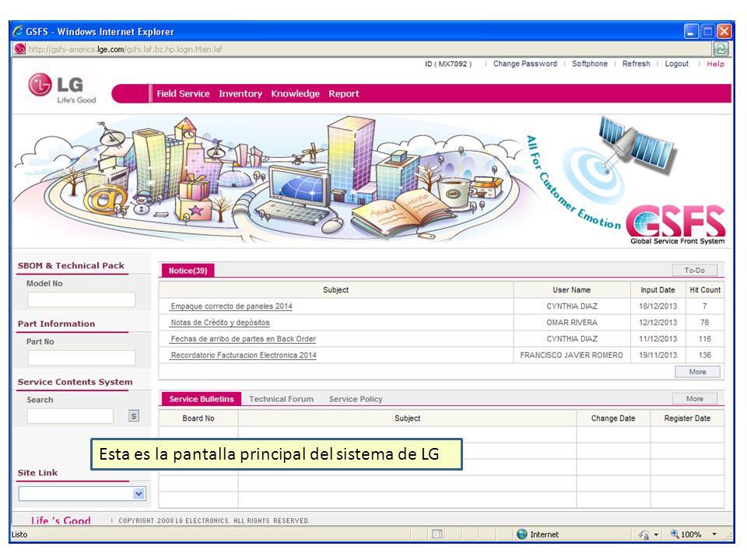Click the 'ID ( MX7092 )' text

(448, 64)
